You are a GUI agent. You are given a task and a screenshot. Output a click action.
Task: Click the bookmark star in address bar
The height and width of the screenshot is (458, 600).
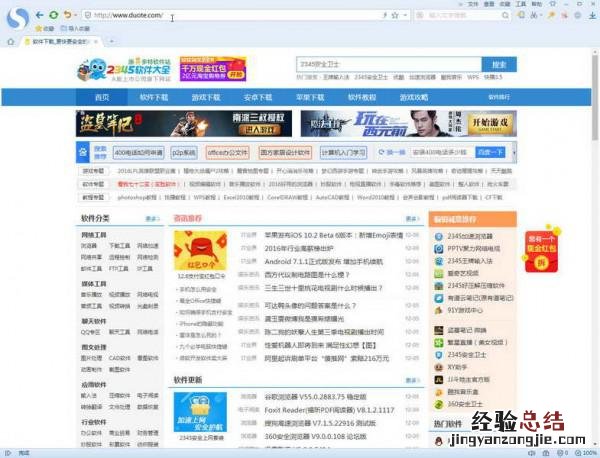tap(396, 16)
